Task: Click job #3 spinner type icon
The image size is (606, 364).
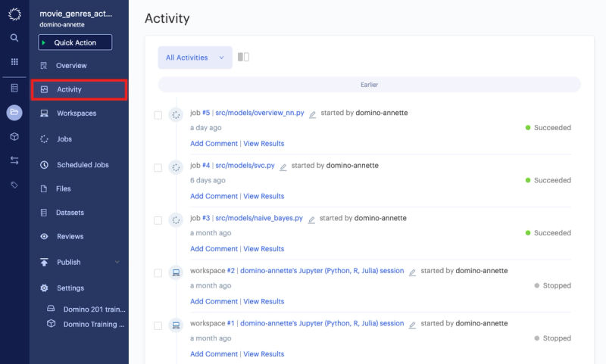Action: (x=176, y=220)
